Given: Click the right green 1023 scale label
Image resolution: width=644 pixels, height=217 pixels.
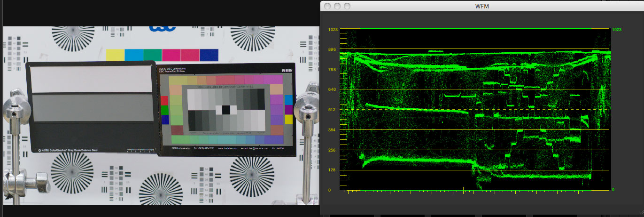Looking at the screenshot, I should (617, 30).
